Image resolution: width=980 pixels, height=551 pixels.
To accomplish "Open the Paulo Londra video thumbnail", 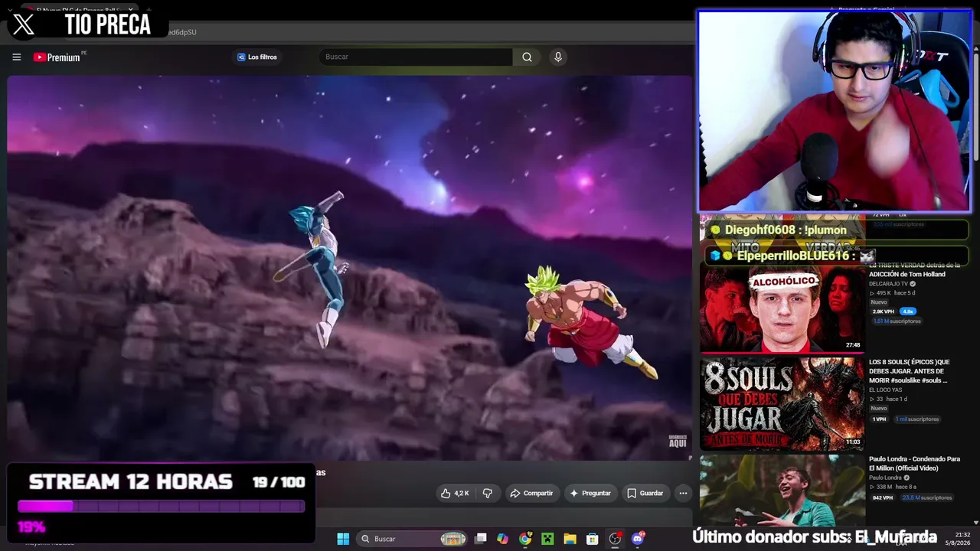I will pyautogui.click(x=782, y=491).
